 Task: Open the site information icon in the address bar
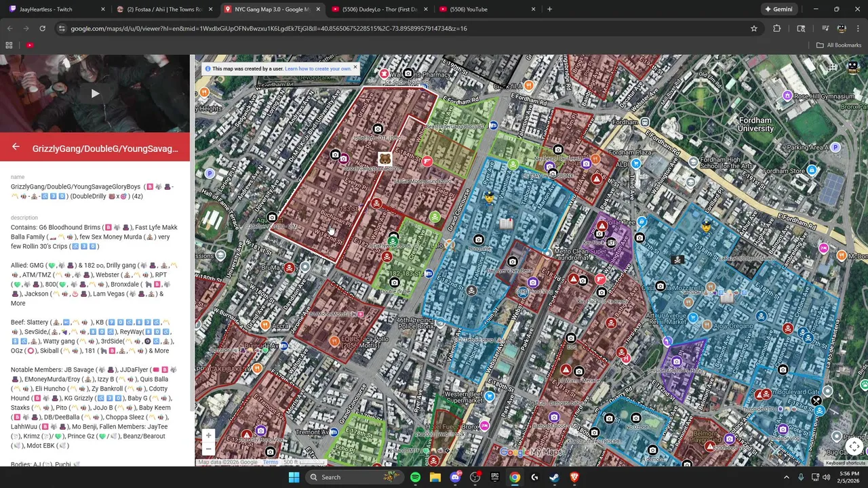62,28
